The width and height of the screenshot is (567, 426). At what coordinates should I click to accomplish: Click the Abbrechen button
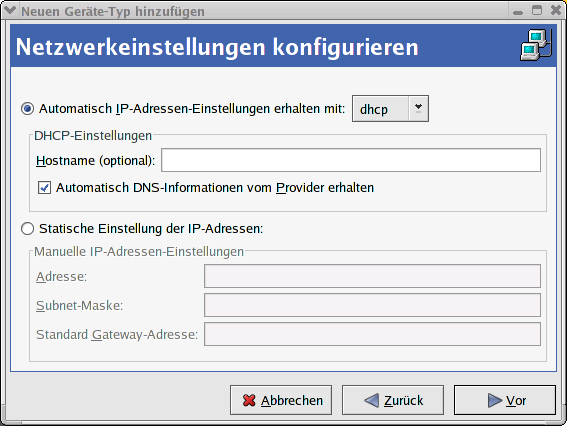coord(281,400)
